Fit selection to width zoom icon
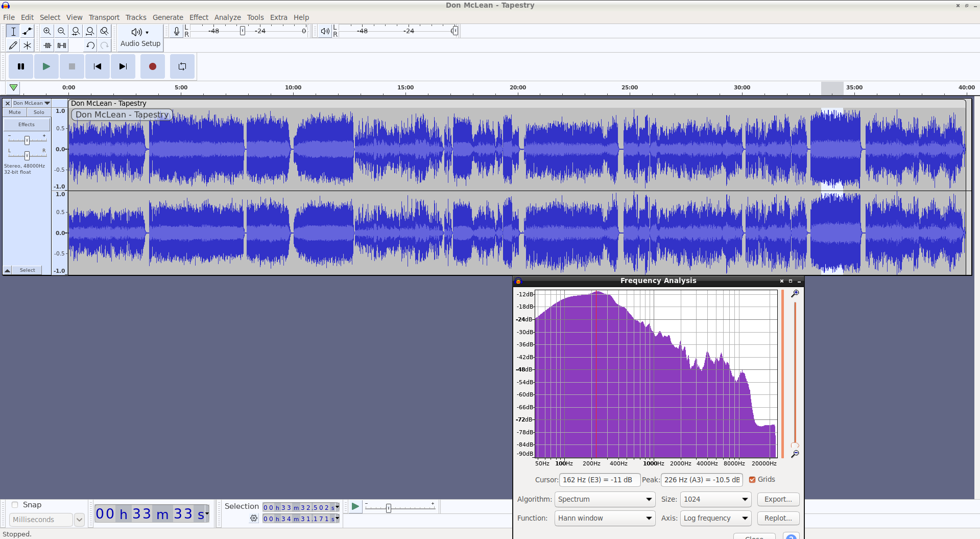980x539 pixels. [76, 31]
